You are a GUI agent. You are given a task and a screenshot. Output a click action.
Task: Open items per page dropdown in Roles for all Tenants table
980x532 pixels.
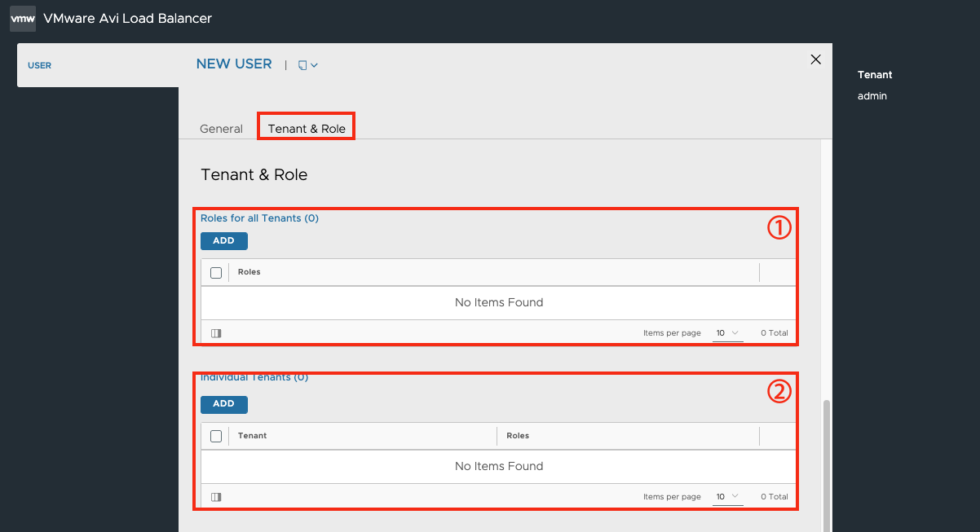(727, 333)
